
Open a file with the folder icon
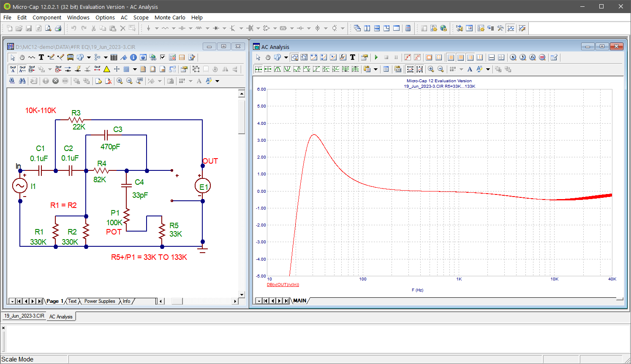(x=19, y=28)
